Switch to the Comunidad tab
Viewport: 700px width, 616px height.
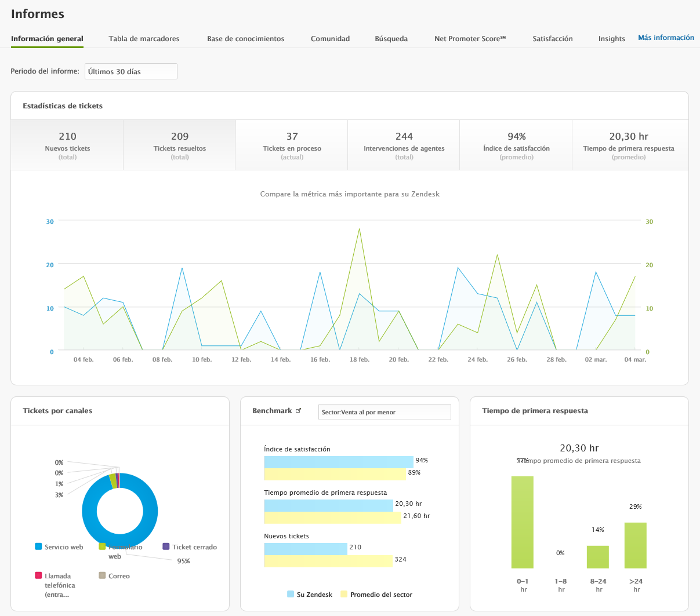[330, 38]
